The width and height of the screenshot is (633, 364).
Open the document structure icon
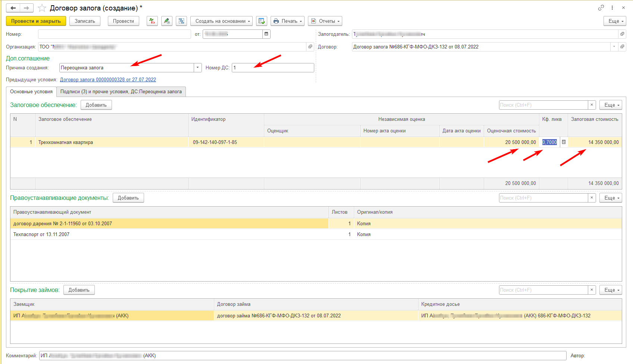click(x=181, y=21)
